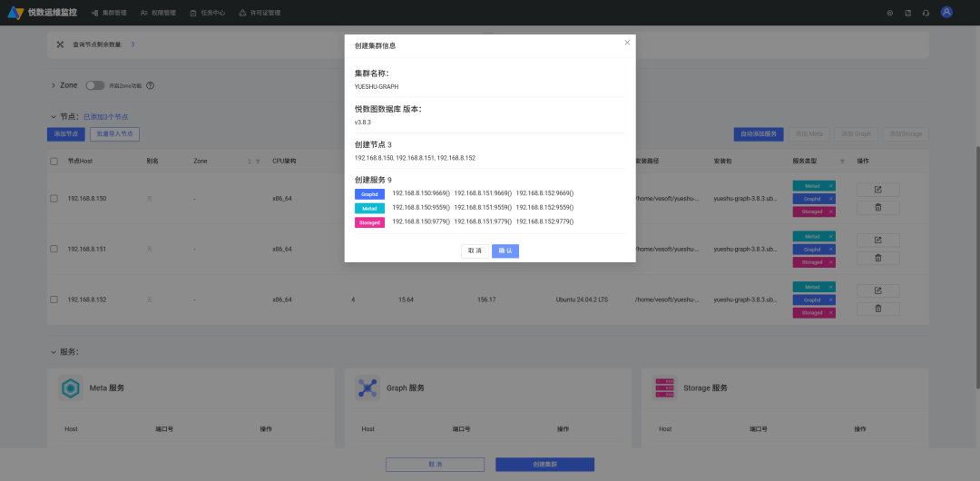Screen dimensions: 980x481
Task: Remove the Metad tag on the first node
Action: pyautogui.click(x=830, y=186)
